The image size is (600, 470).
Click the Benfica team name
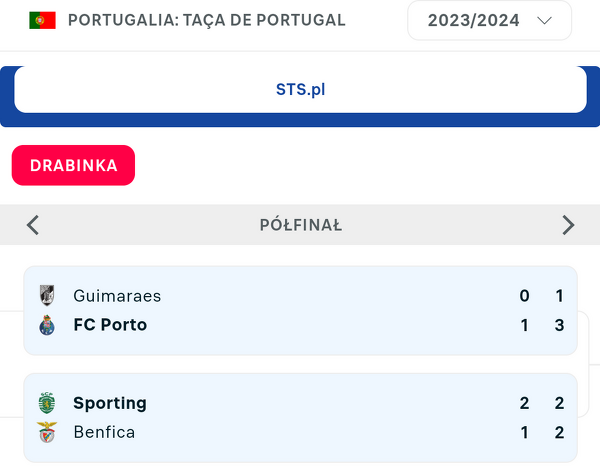click(x=104, y=432)
